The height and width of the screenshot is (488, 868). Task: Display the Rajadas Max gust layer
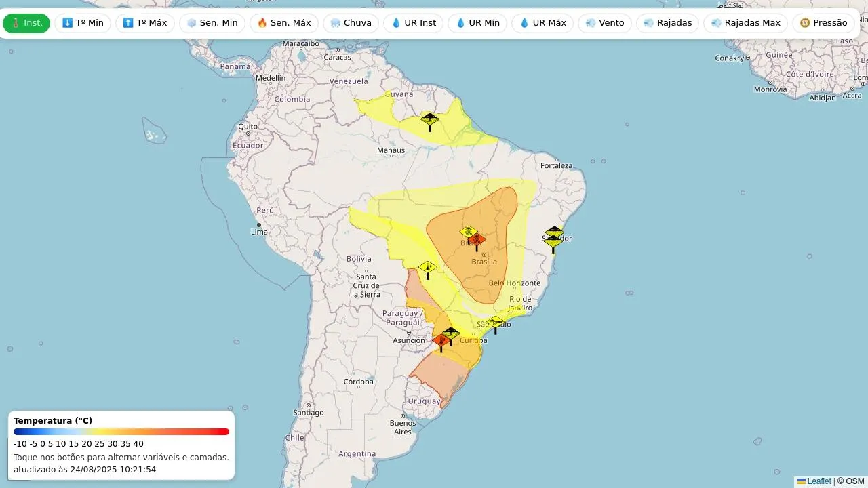(745, 23)
